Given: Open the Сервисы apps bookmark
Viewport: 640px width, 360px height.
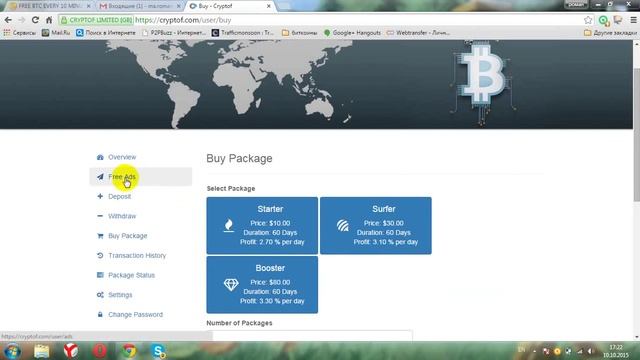Looking at the screenshot, I should pos(20,33).
